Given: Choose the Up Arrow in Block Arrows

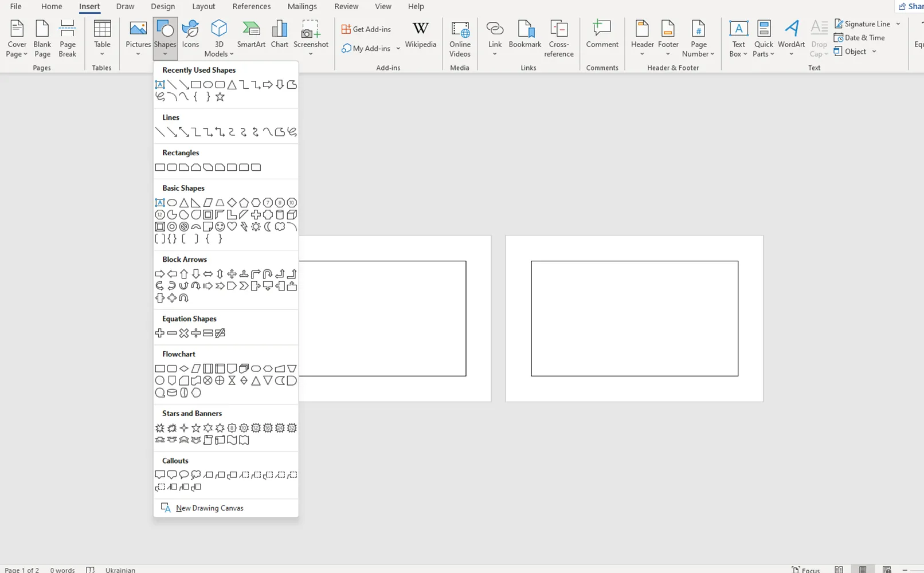Looking at the screenshot, I should [184, 274].
